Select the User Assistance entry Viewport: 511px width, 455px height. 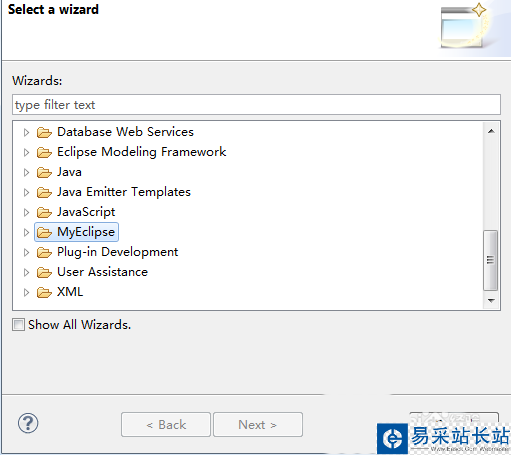[x=102, y=272]
